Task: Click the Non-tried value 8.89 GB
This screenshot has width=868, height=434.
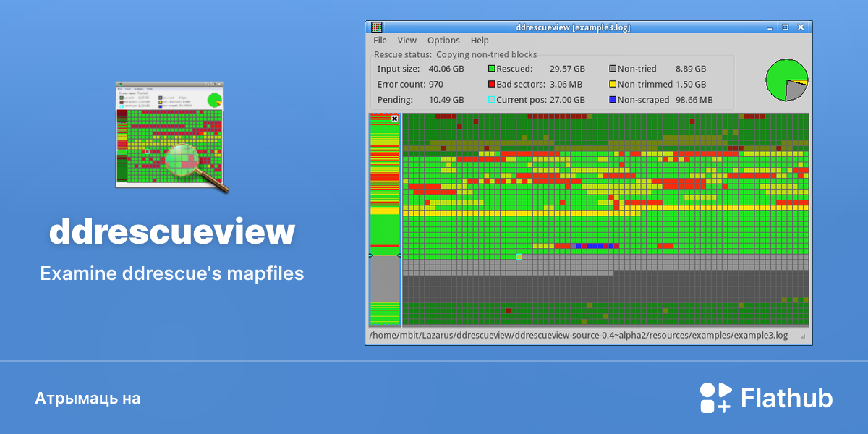Action: [691, 69]
